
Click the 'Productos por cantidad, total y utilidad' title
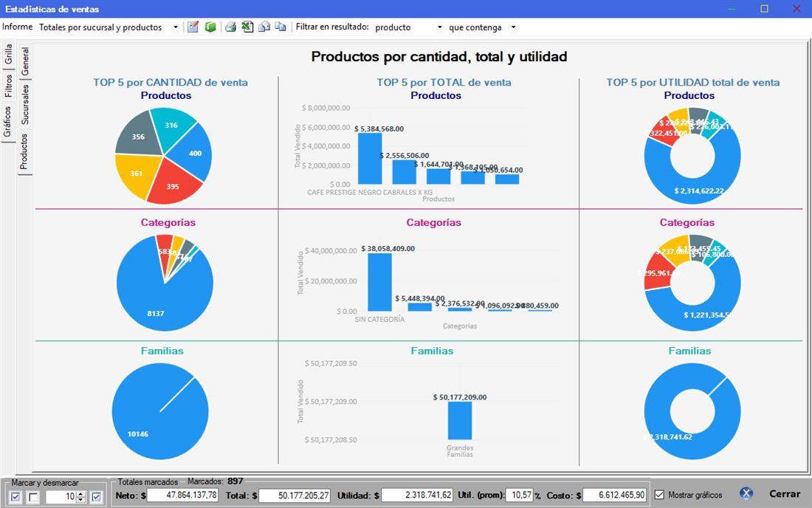(x=439, y=56)
